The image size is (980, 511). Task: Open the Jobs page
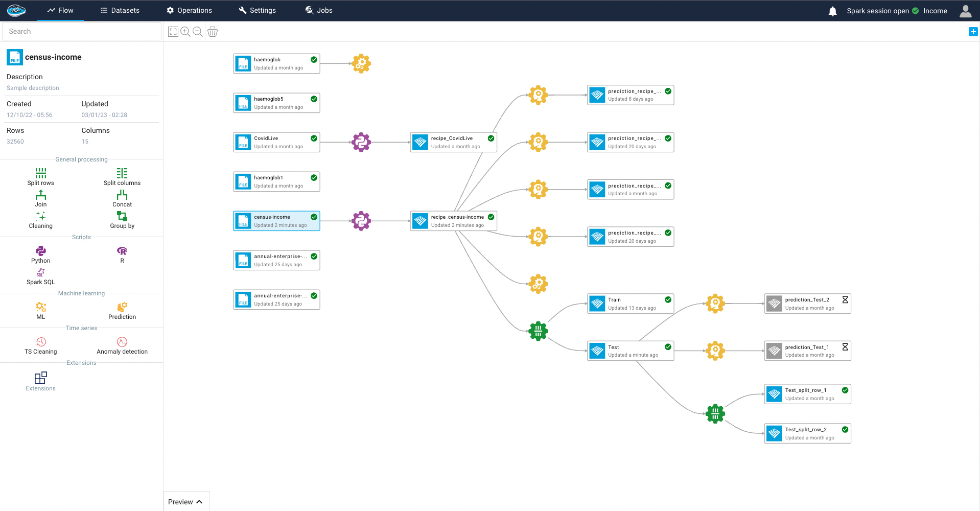click(x=319, y=10)
